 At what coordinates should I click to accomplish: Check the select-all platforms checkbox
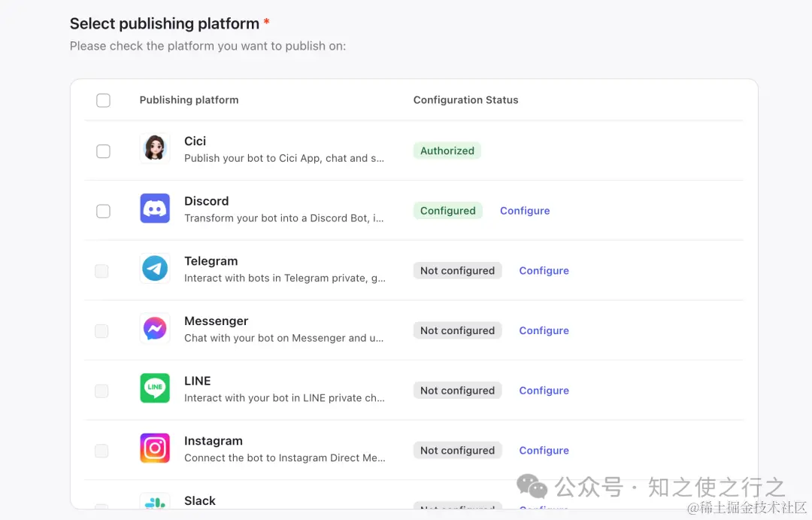click(x=103, y=100)
